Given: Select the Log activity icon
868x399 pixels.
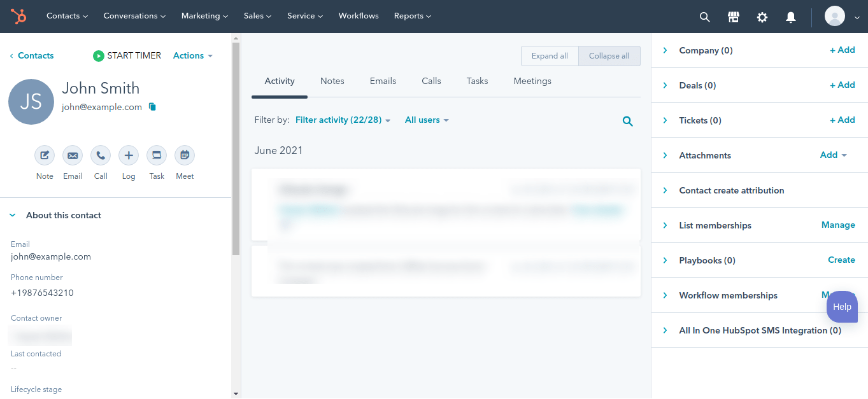Looking at the screenshot, I should click(128, 155).
